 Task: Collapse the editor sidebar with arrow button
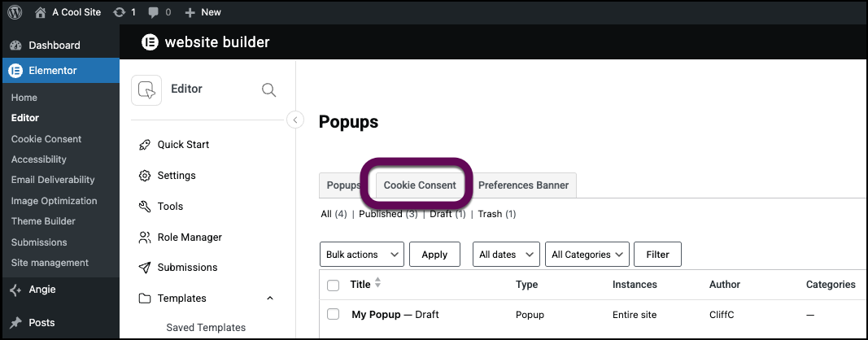[x=295, y=120]
